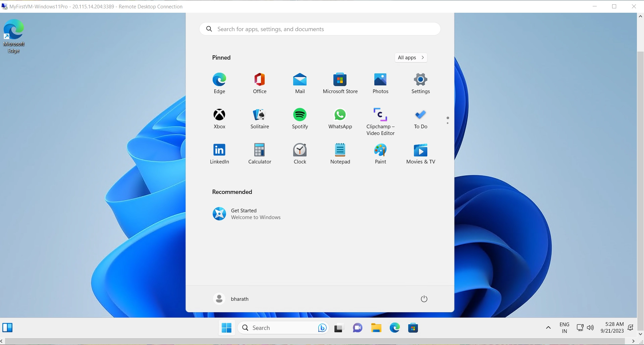The height and width of the screenshot is (345, 644).
Task: Launch the Clock app
Action: pyautogui.click(x=300, y=154)
